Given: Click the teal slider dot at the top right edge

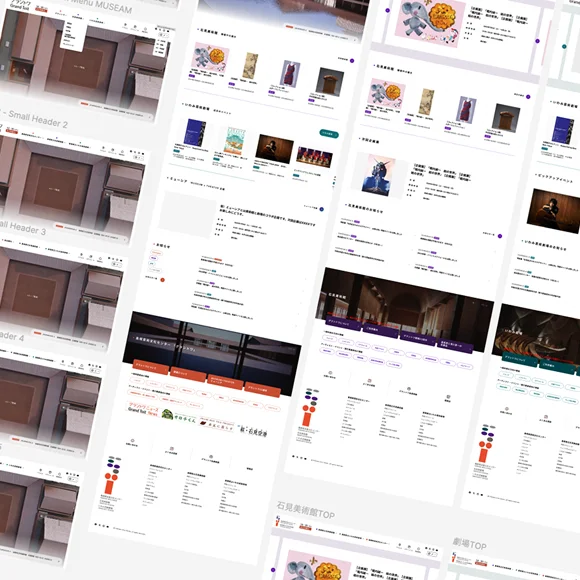Looking at the screenshot, I should pyautogui.click(x=564, y=47).
